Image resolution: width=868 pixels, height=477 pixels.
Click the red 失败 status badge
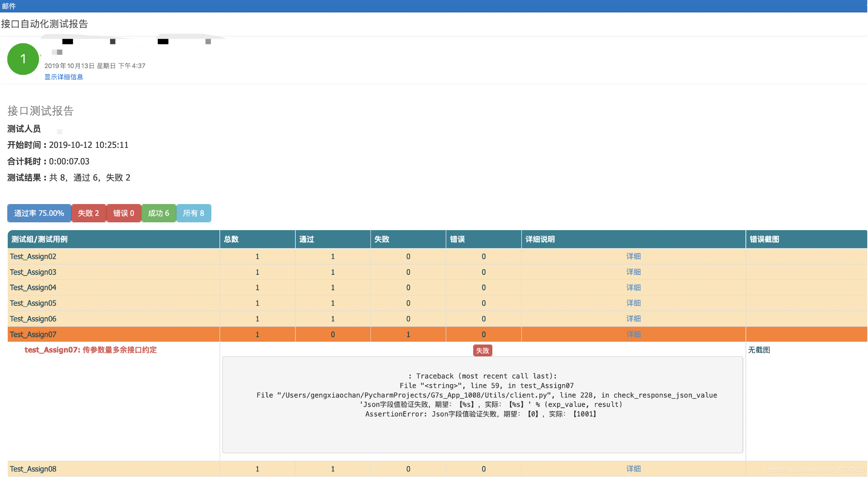pyautogui.click(x=482, y=350)
